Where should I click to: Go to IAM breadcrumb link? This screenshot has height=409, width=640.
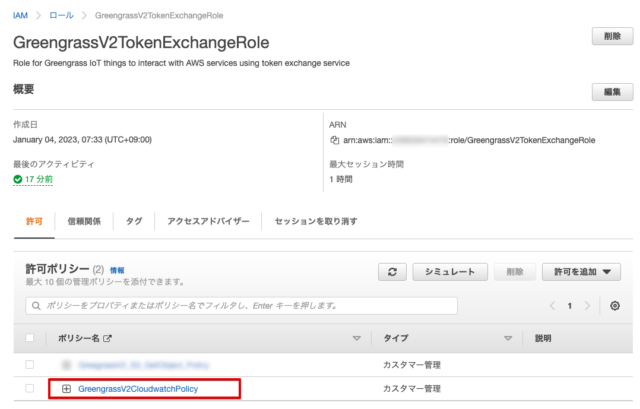coord(20,16)
